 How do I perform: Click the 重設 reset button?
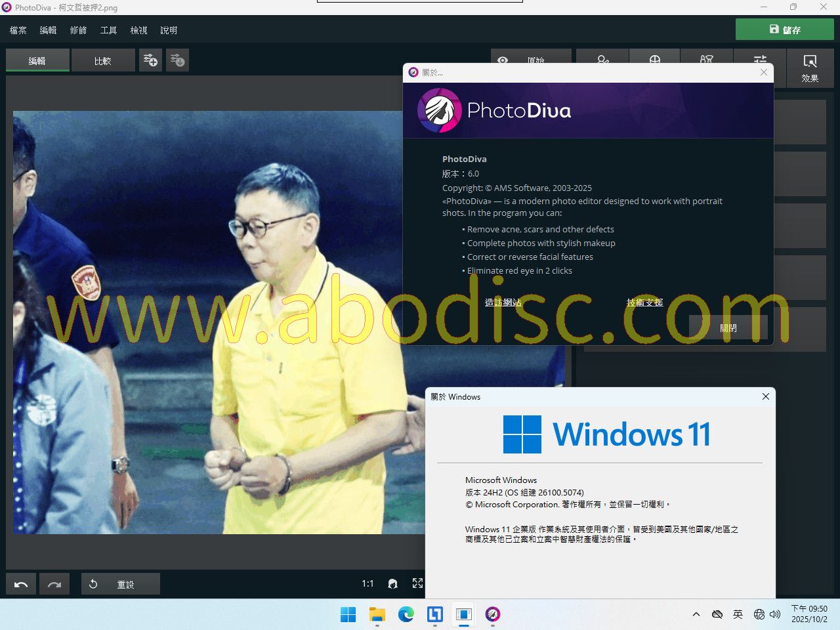[x=121, y=584]
